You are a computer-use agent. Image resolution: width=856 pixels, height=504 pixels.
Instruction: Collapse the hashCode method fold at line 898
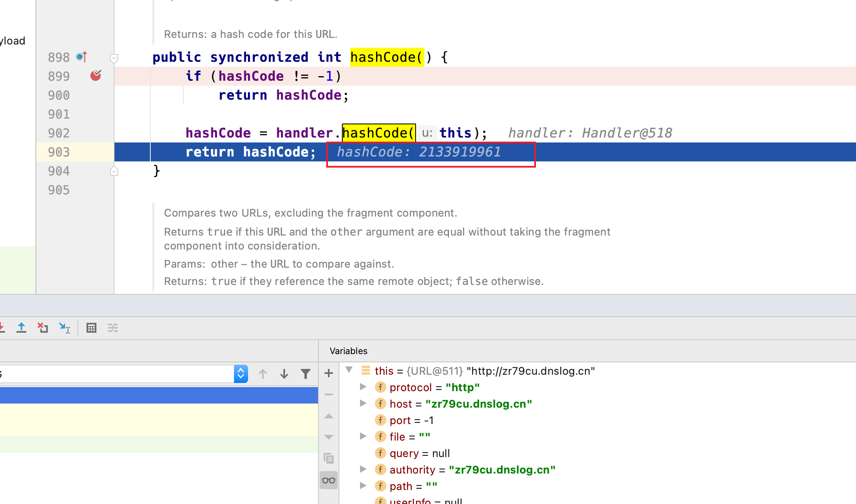(114, 58)
